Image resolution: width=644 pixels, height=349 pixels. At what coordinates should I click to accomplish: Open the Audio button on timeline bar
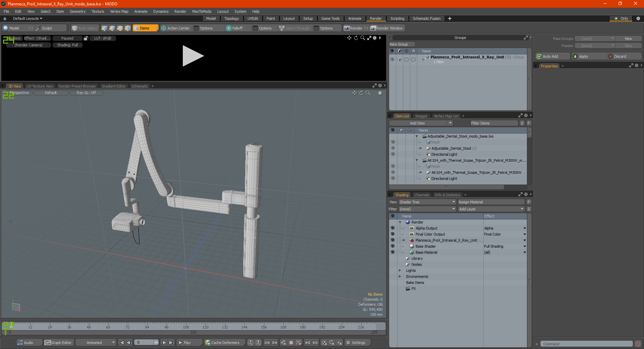(x=29, y=343)
